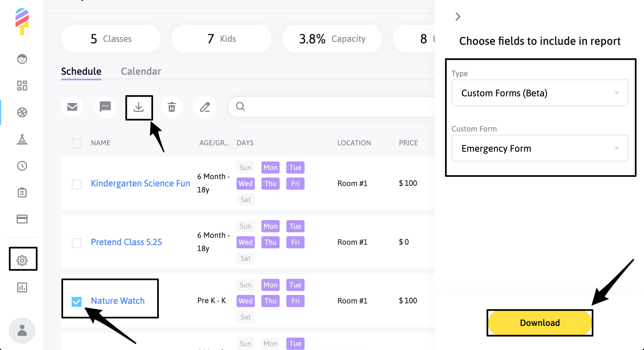Select the Schedule tab
The width and height of the screenshot is (644, 350).
[81, 71]
